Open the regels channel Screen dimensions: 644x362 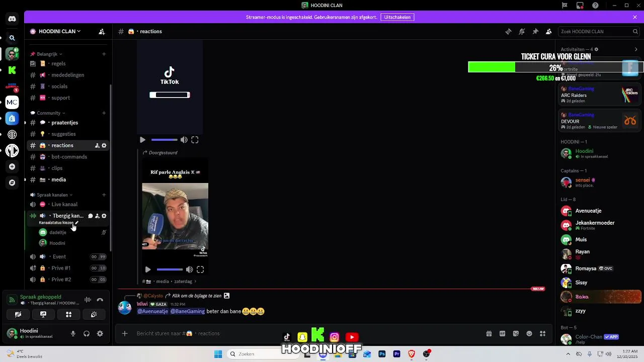68,63
